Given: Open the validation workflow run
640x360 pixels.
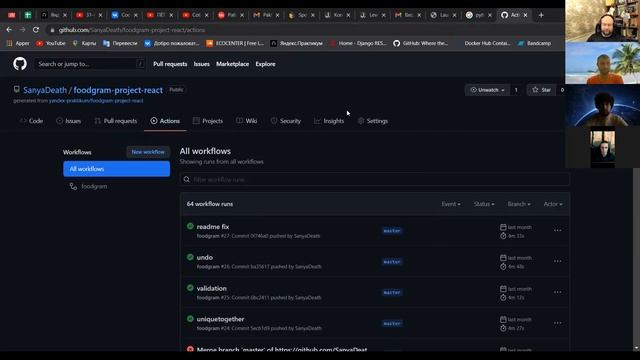Looking at the screenshot, I should [211, 288].
